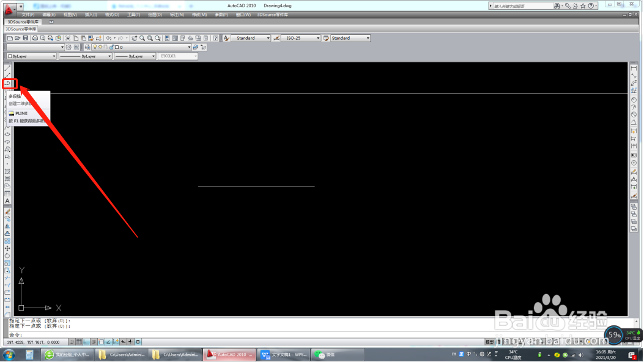Open the 视图(V) menu
Screen dimensions: 644x362
point(70,15)
